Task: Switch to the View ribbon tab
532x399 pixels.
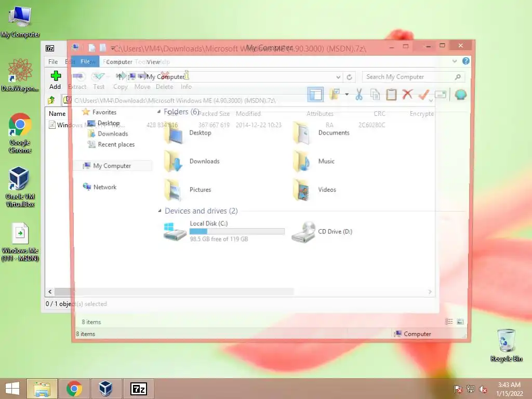Action: click(x=153, y=62)
